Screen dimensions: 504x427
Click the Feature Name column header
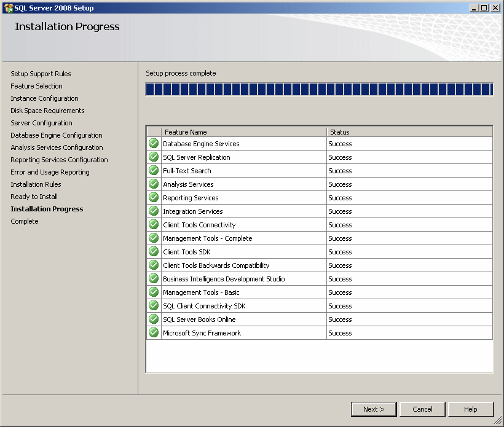click(244, 132)
